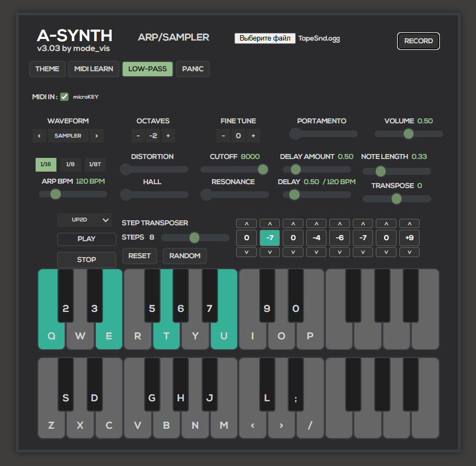Image resolution: width=476 pixels, height=466 pixels.
Task: Select 1/16 arp rate
Action: (x=46, y=164)
